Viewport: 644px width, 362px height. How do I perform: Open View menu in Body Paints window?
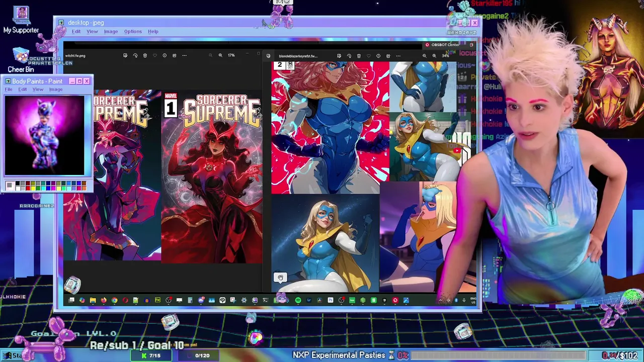pos(38,89)
